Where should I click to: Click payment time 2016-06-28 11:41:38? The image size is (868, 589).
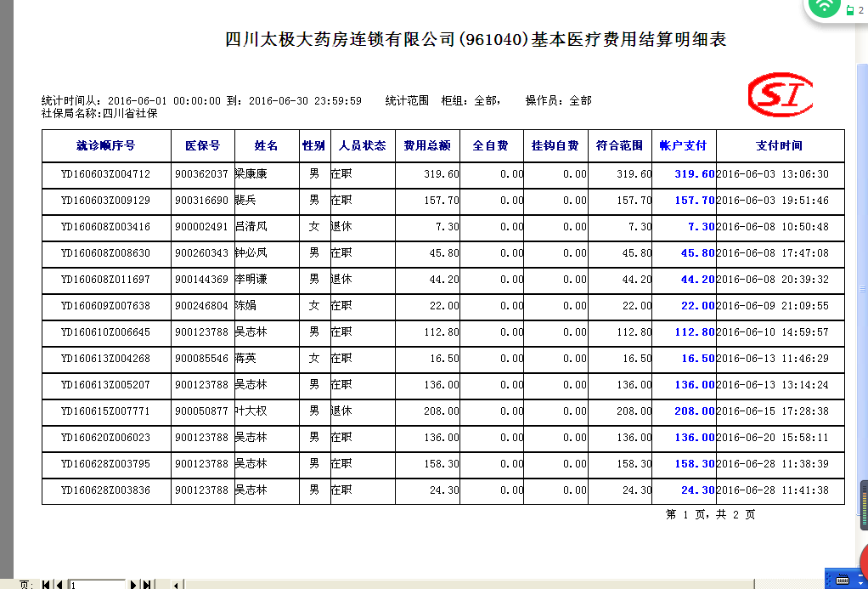pos(773,490)
